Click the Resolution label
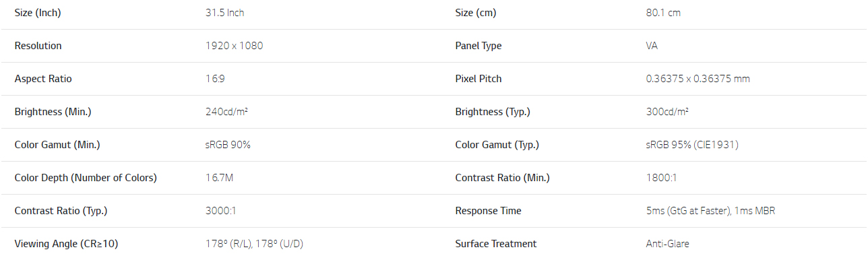The height and width of the screenshot is (260, 868). [x=38, y=46]
